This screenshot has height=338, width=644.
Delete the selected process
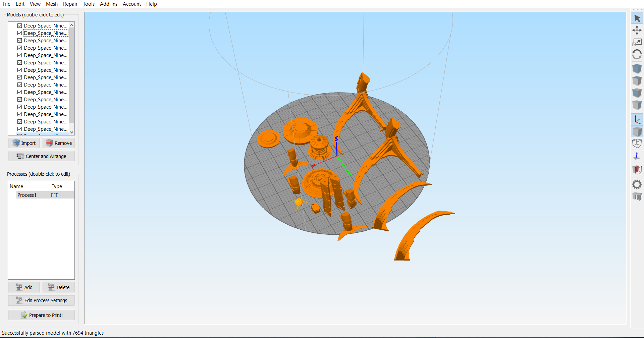58,287
